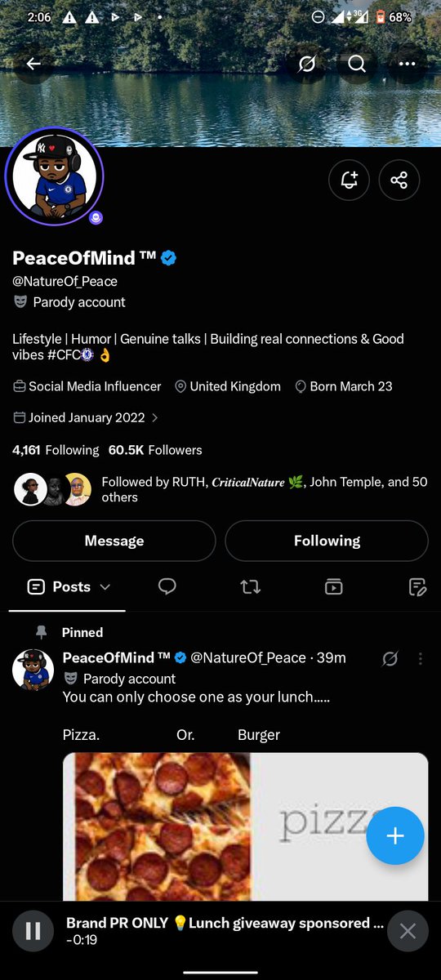Open the media tab icon

click(333, 586)
